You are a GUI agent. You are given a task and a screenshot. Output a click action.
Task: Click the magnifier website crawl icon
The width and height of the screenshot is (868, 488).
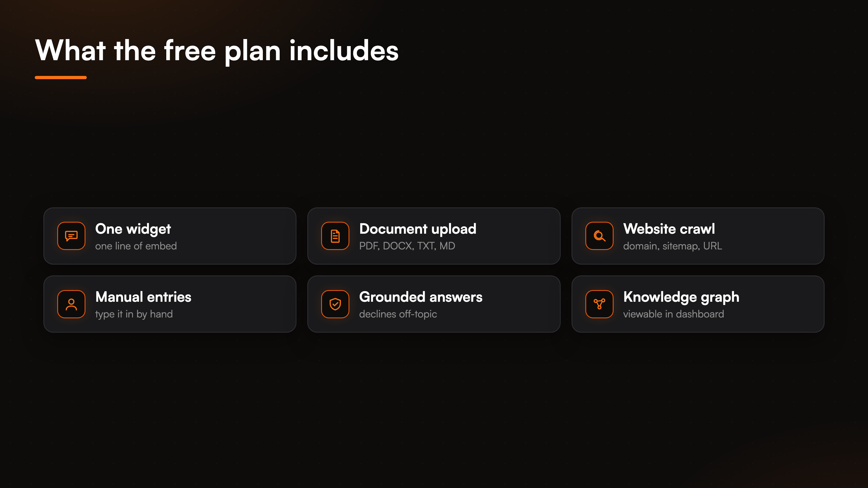(599, 236)
